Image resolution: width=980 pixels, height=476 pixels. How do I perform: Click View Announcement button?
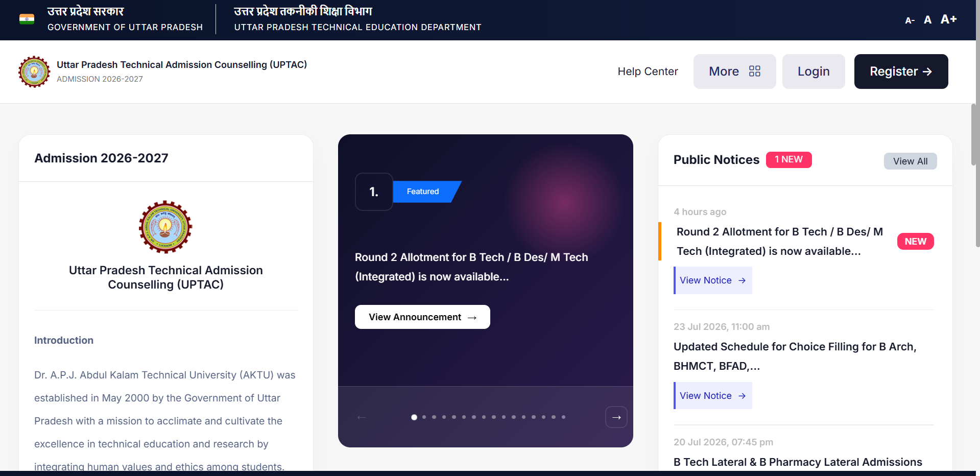tap(422, 317)
